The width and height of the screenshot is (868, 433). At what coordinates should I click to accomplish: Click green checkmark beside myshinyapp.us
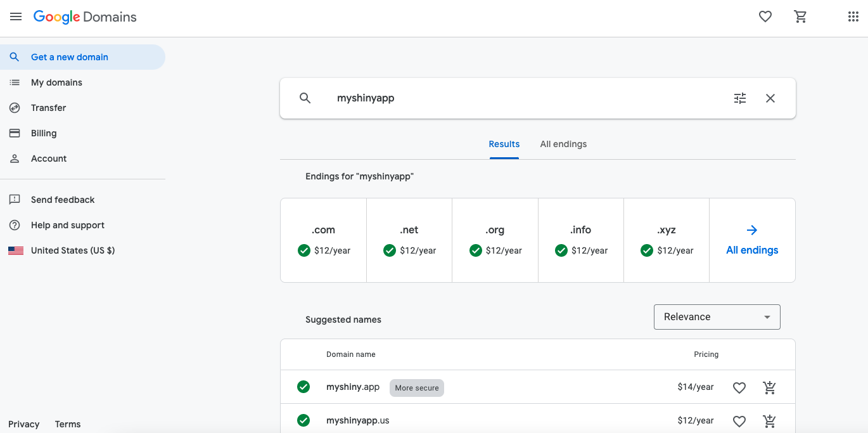tap(303, 420)
